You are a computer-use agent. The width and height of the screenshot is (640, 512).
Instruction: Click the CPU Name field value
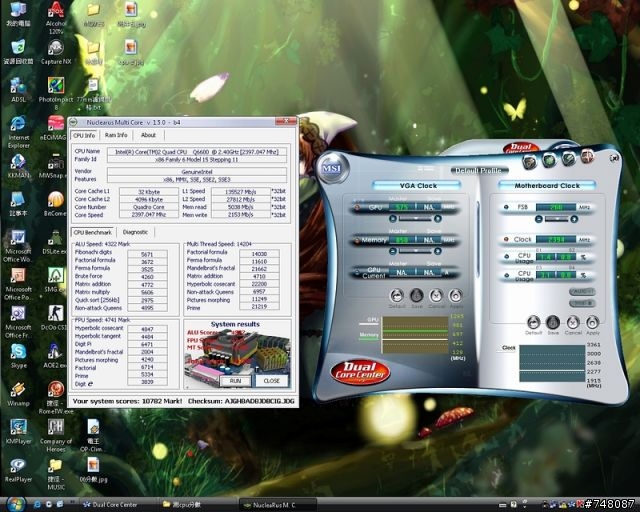(x=197, y=152)
